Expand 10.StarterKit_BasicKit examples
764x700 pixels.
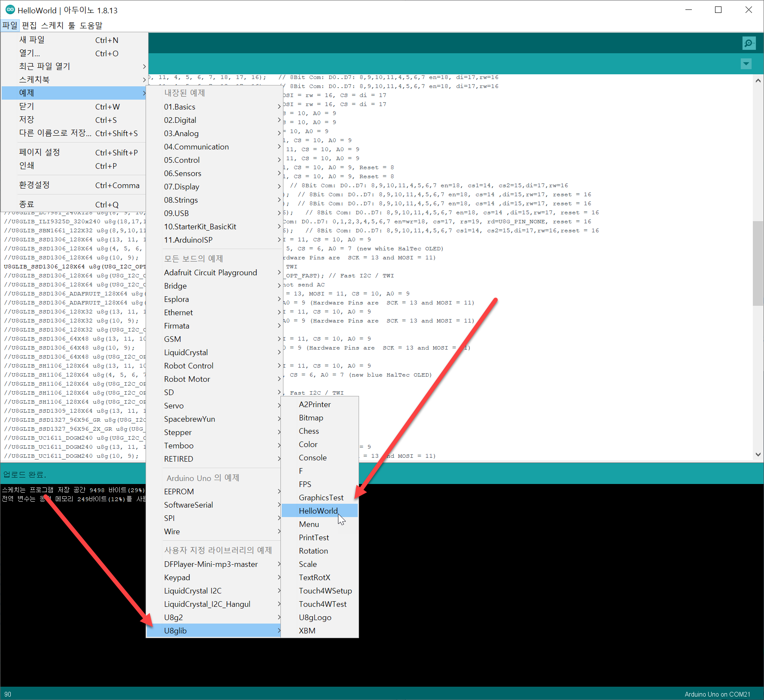pos(213,227)
